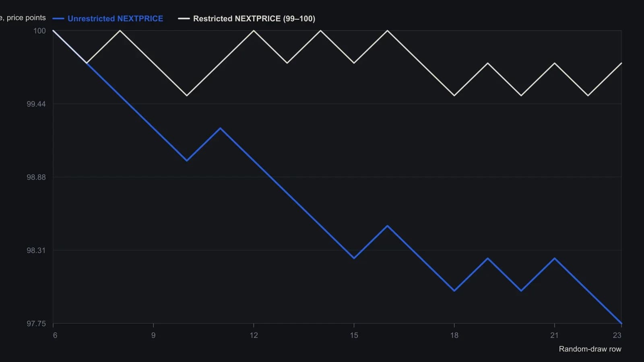644x362 pixels.
Task: Click the blue line's trough at row 15
Action: point(354,258)
